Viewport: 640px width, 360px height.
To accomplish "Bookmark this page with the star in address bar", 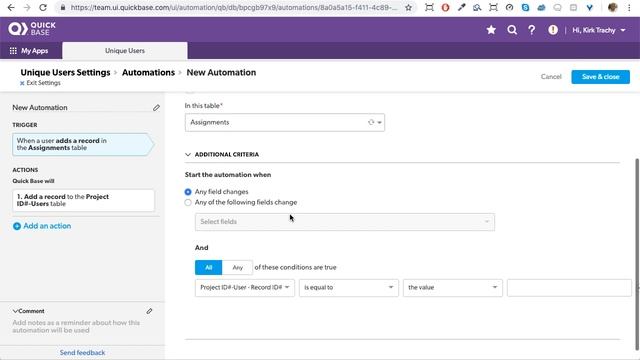I will click(408, 7).
